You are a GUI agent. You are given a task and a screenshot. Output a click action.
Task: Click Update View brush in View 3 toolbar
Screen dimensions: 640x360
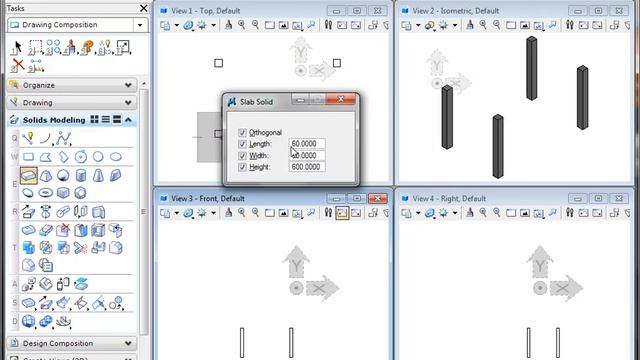click(229, 213)
